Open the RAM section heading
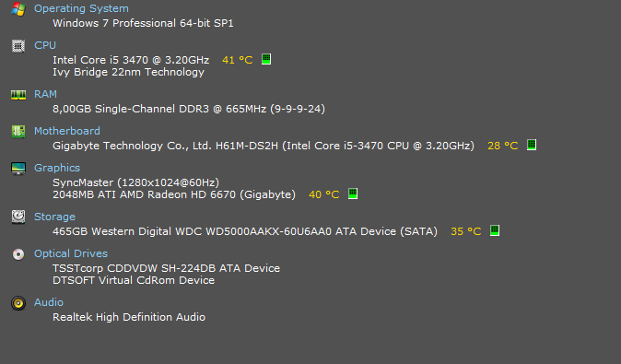This screenshot has width=621, height=364. click(45, 94)
